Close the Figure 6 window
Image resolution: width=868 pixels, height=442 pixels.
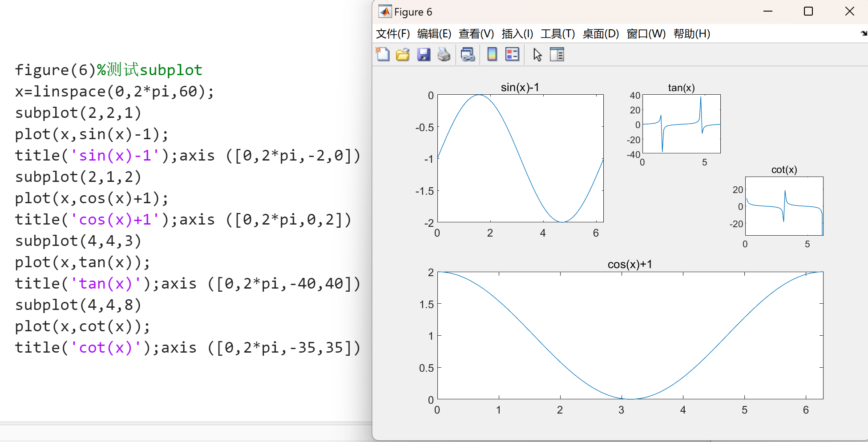(x=849, y=12)
